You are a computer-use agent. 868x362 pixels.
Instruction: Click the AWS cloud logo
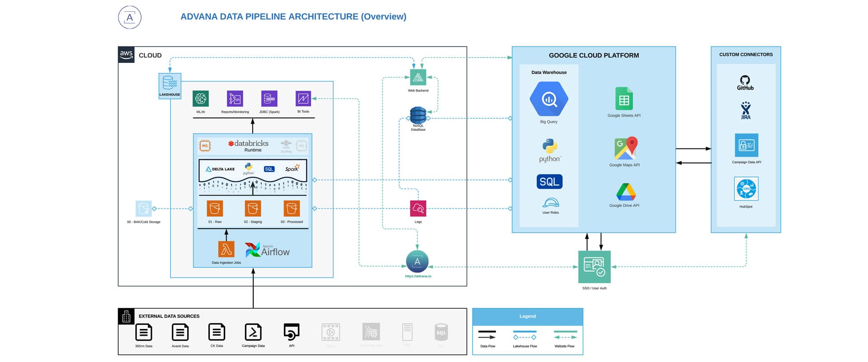(x=126, y=55)
